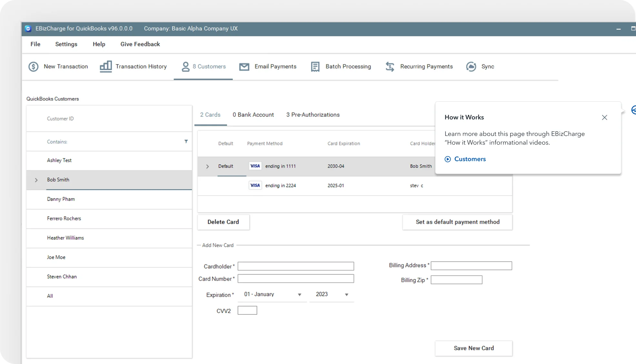This screenshot has width=636, height=364.
Task: Click the Payment Method column header
Action: point(265,144)
